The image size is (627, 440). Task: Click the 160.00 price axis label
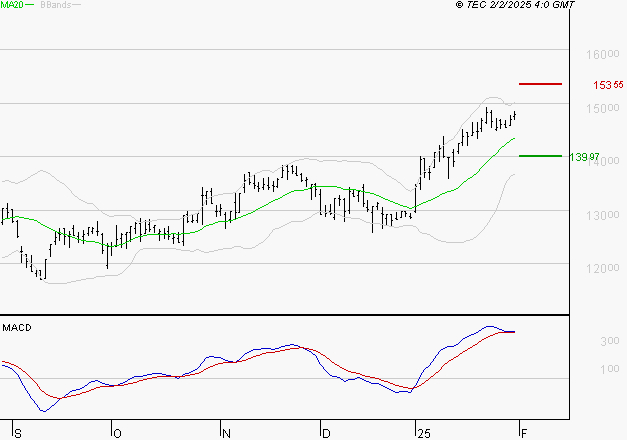click(603, 54)
